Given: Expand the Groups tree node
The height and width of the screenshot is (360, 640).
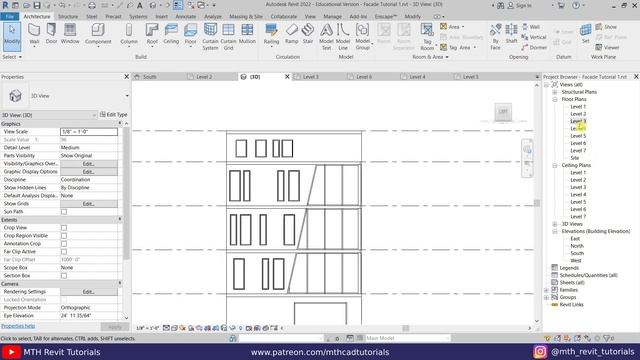Looking at the screenshot, I should pyautogui.click(x=547, y=297).
